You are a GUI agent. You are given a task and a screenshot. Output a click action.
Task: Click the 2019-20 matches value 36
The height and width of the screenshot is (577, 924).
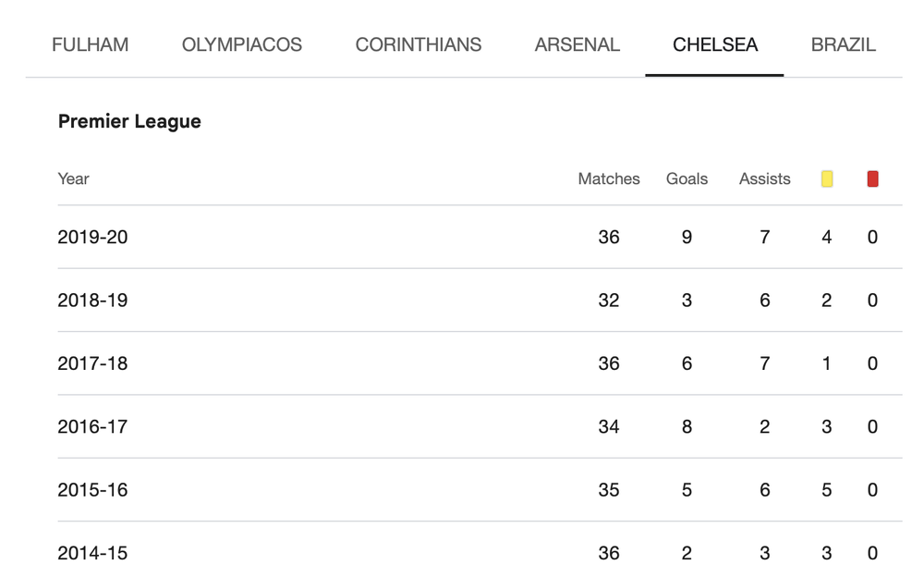pos(609,237)
